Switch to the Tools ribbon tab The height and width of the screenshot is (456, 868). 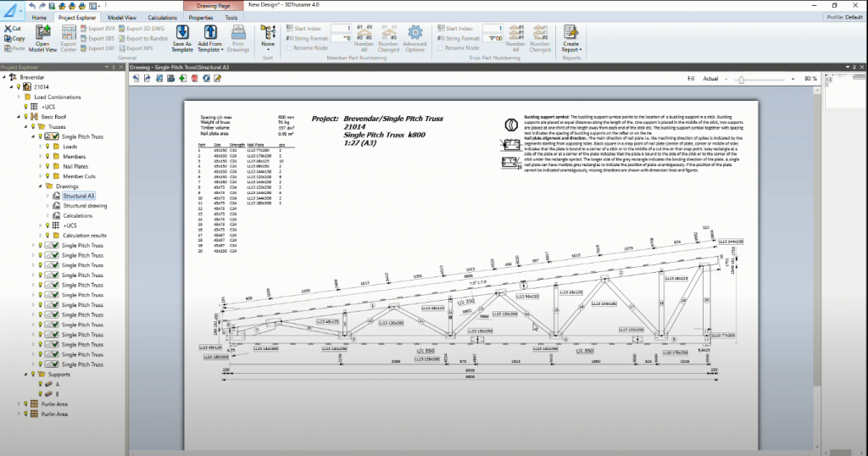coord(231,18)
